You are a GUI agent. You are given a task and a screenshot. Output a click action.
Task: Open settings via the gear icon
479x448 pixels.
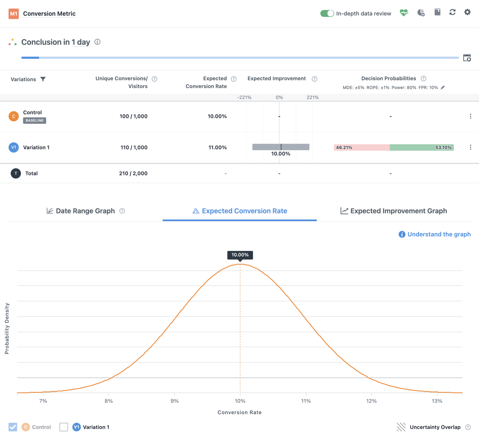(467, 12)
